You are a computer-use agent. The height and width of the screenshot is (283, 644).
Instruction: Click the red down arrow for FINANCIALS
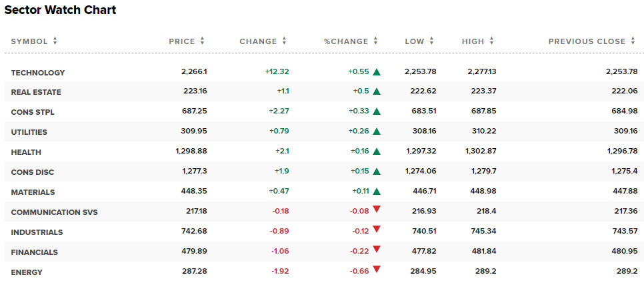pos(377,250)
